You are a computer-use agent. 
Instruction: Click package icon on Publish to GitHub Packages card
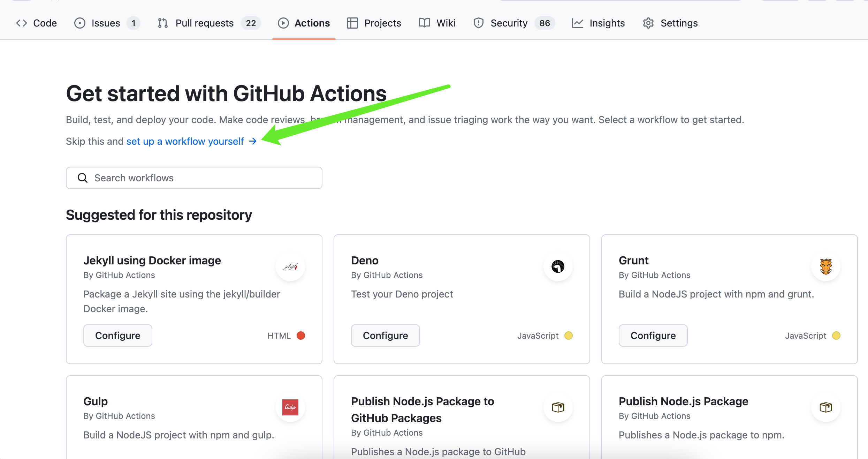(x=558, y=407)
